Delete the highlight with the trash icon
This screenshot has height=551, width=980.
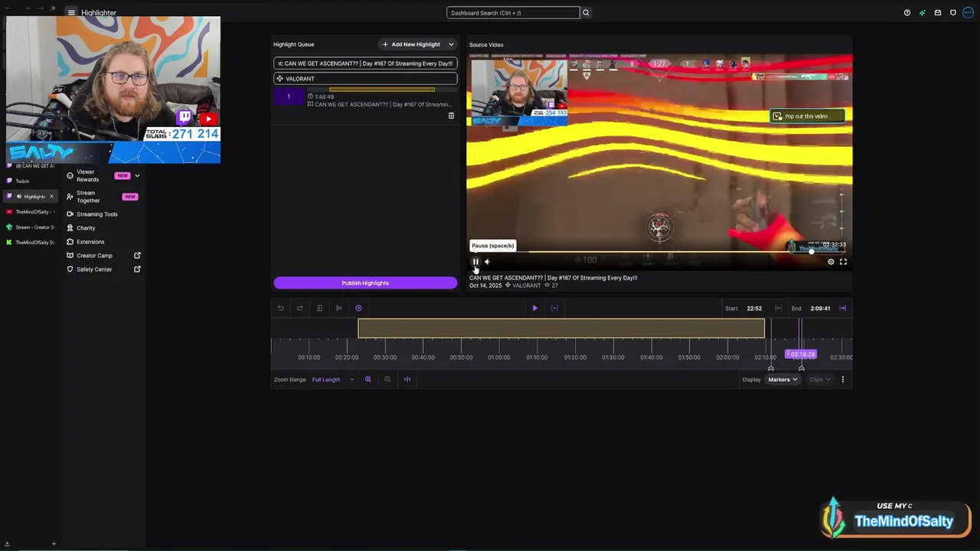click(451, 116)
